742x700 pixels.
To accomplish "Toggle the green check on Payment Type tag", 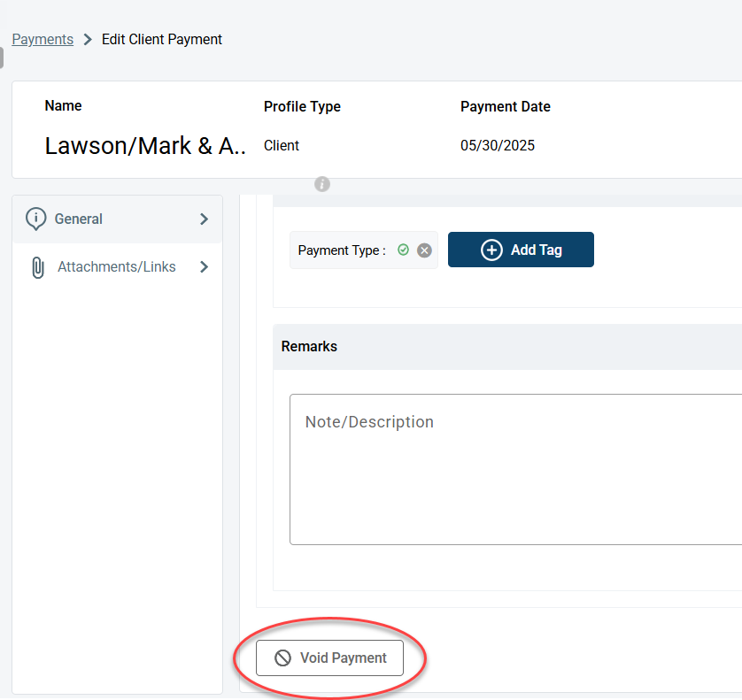I will pos(404,250).
